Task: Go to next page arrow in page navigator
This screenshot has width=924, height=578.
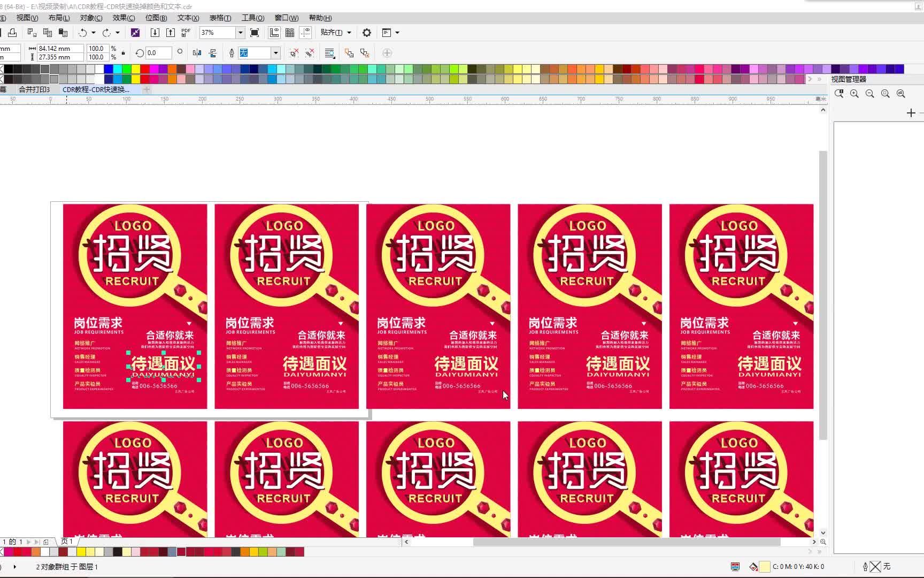Action: coord(29,542)
